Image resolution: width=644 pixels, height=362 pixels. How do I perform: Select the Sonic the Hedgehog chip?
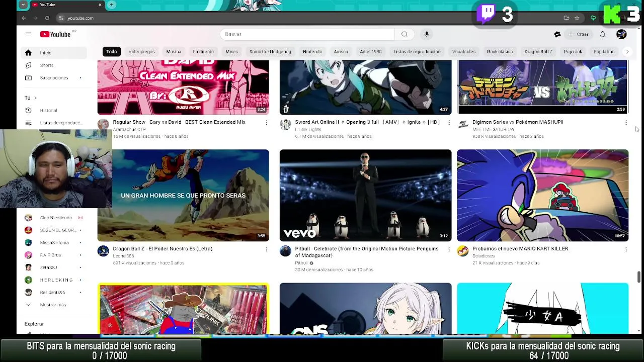[270, 51]
